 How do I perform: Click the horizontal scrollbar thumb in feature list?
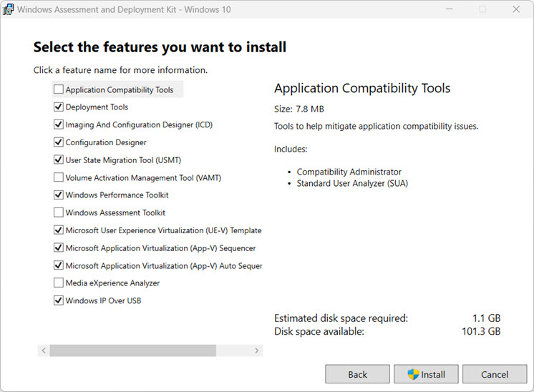click(132, 351)
